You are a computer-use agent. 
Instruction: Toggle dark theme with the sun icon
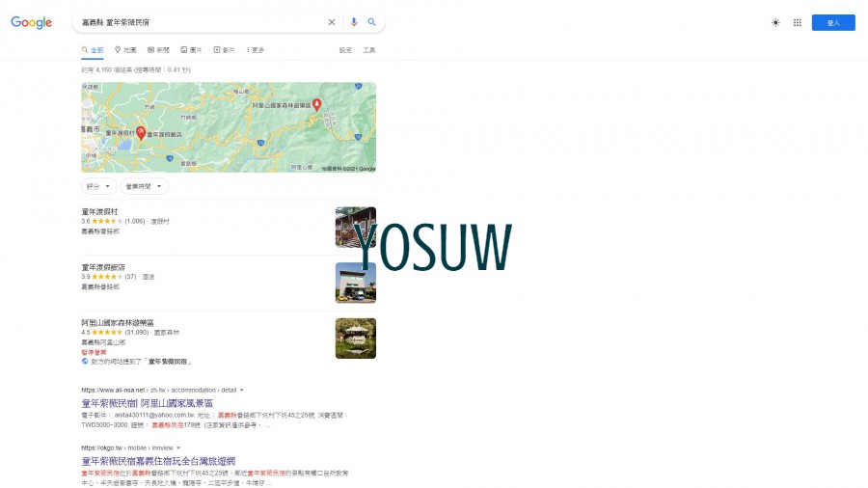tap(775, 23)
